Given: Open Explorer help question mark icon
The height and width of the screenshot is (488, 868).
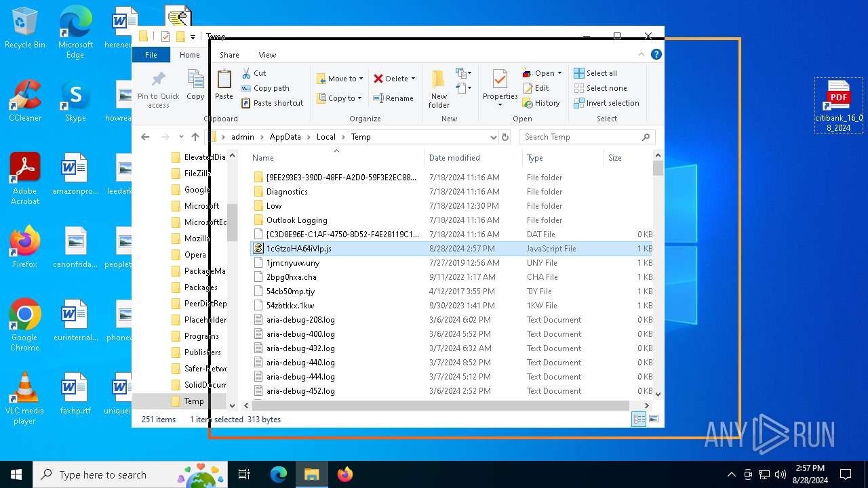Looking at the screenshot, I should [656, 55].
